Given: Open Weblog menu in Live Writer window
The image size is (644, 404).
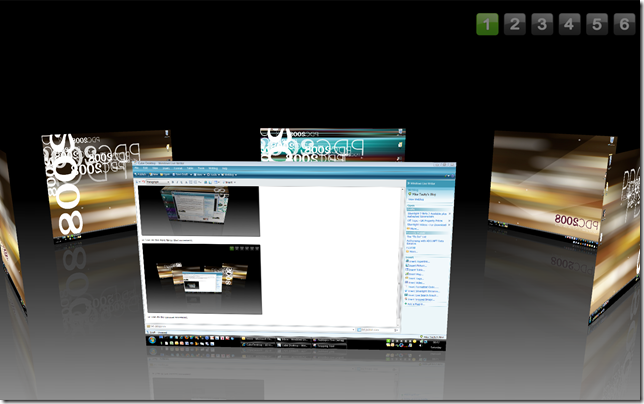Looking at the screenshot, I should pyautogui.click(x=213, y=168).
